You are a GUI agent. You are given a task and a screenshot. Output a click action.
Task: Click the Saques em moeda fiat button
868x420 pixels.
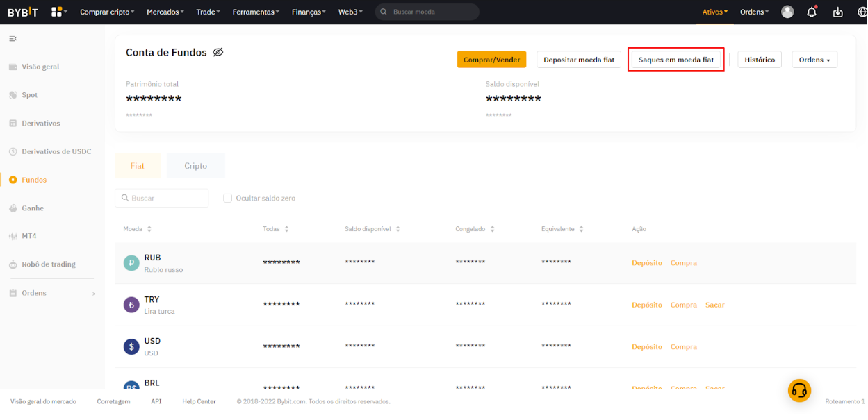pos(675,60)
